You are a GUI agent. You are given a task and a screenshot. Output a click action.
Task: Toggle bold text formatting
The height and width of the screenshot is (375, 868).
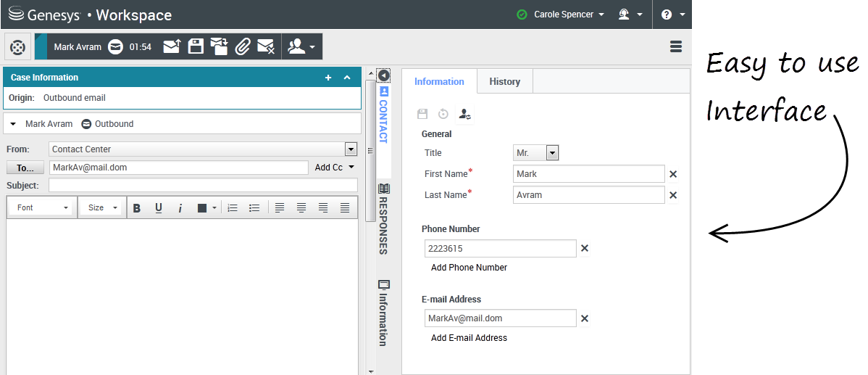pos(136,208)
